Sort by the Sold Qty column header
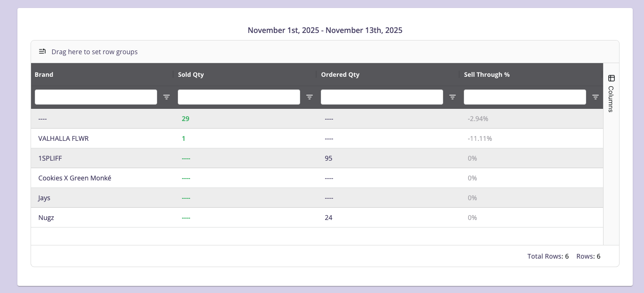 pyautogui.click(x=191, y=74)
